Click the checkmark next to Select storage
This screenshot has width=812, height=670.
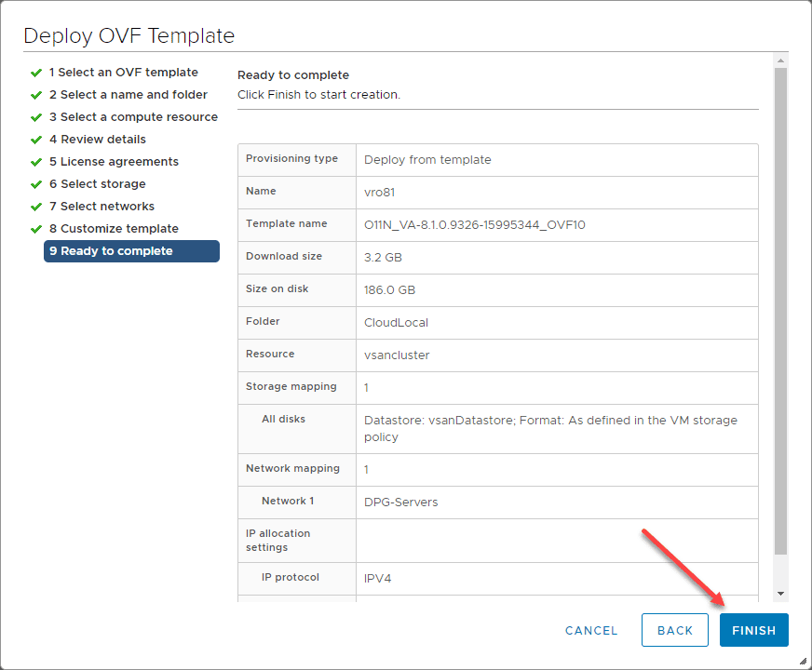tap(36, 183)
